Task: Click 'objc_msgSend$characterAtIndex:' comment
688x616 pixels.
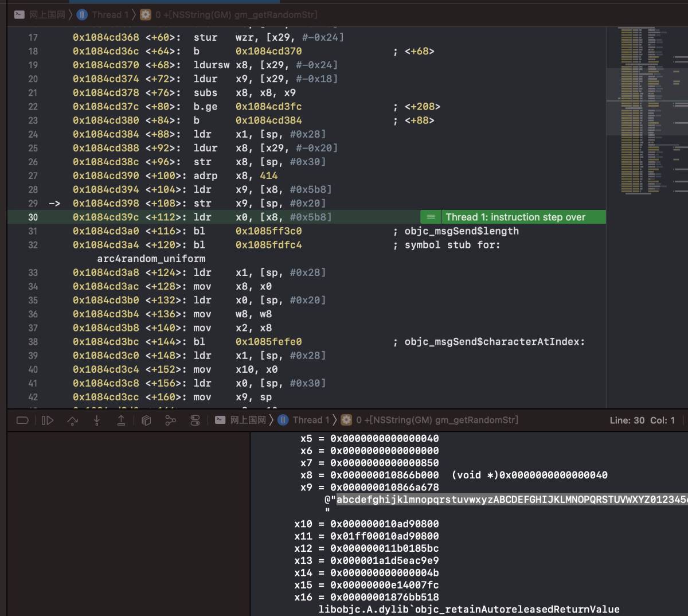Action: [495, 342]
